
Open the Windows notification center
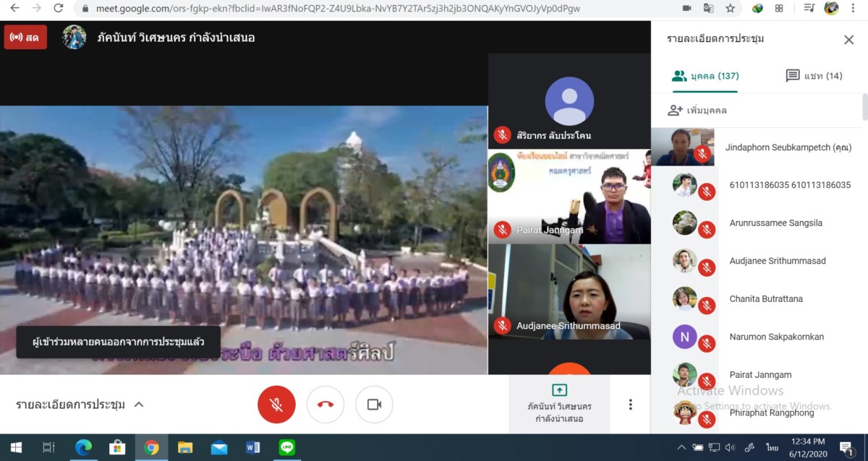[x=847, y=447]
